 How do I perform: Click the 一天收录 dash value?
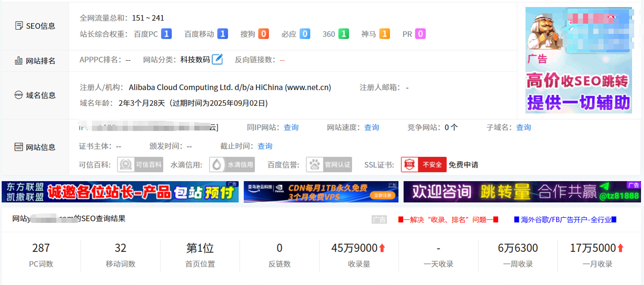(438, 249)
